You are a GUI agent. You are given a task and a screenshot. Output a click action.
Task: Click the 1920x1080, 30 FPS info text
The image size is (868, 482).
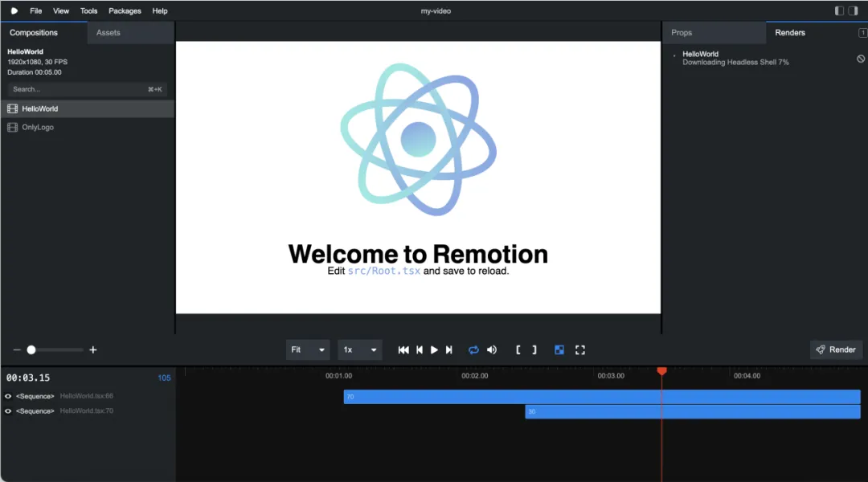(x=37, y=62)
